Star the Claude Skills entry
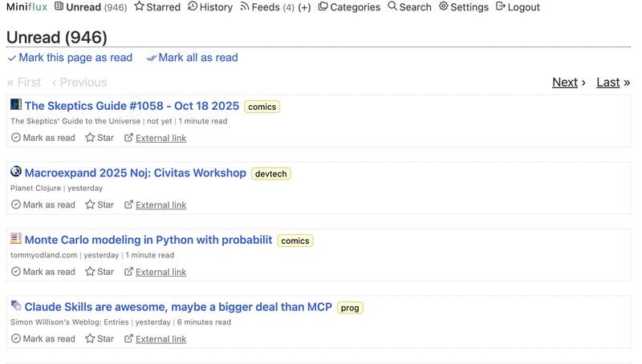The image size is (642, 364). point(100,338)
